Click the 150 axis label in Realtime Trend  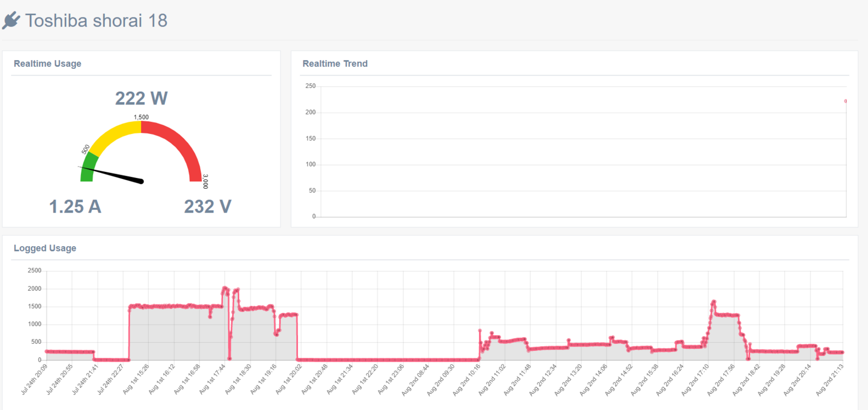point(310,138)
